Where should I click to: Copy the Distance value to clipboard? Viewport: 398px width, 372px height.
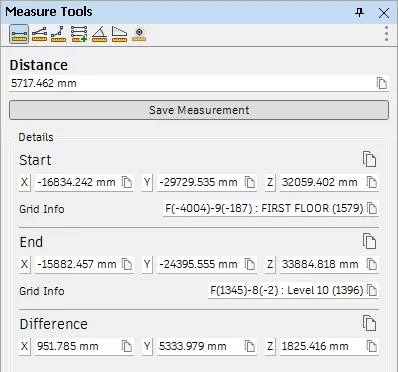(x=382, y=83)
